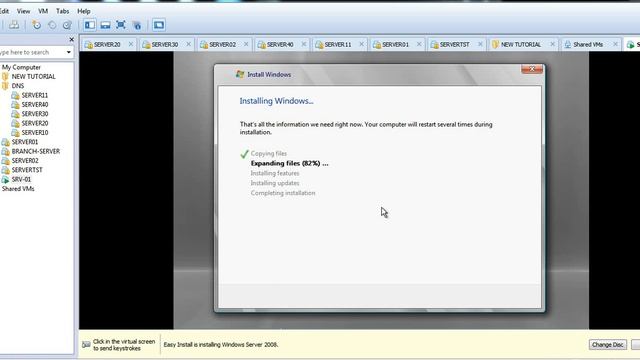Select Shared VMs in the library tree
The height and width of the screenshot is (360, 640).
(x=18, y=189)
